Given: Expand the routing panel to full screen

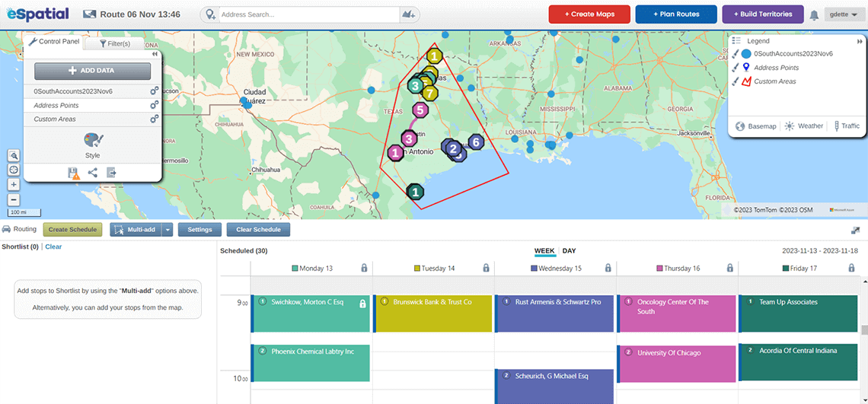Looking at the screenshot, I should 856,230.
